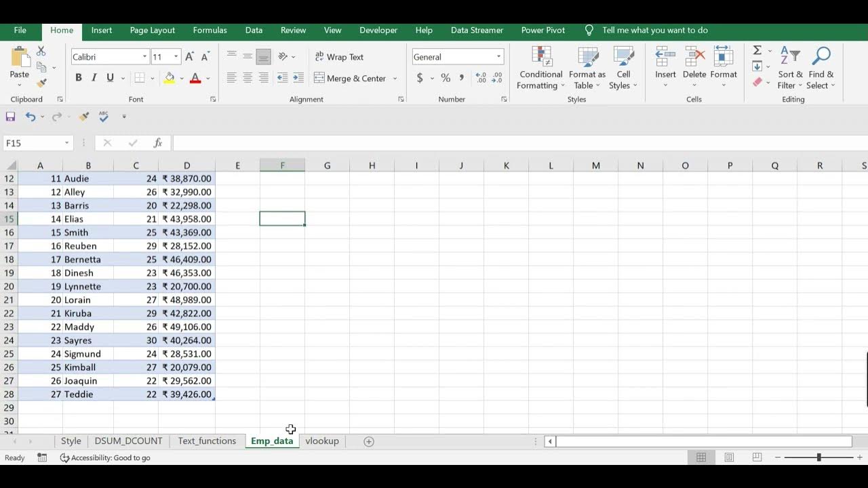Viewport: 868px width, 488px height.
Task: Switch to the vlookup sheet
Action: [322, 441]
